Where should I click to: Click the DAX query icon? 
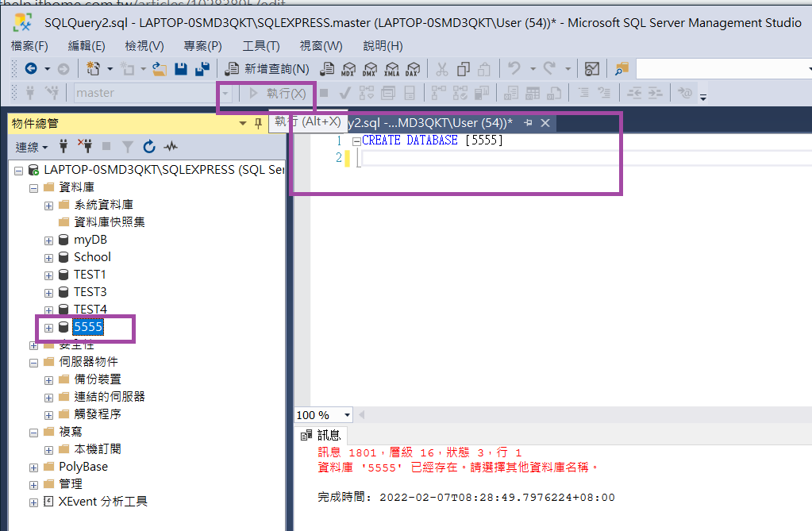(414, 69)
